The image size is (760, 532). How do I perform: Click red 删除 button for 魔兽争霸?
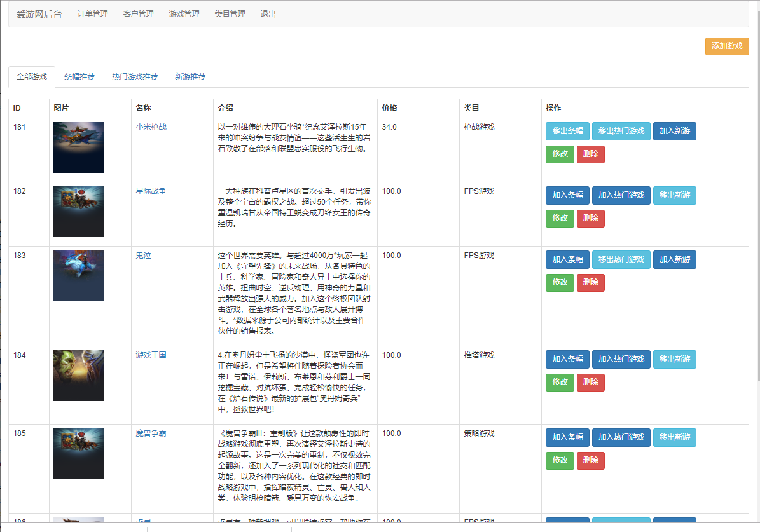tap(590, 460)
